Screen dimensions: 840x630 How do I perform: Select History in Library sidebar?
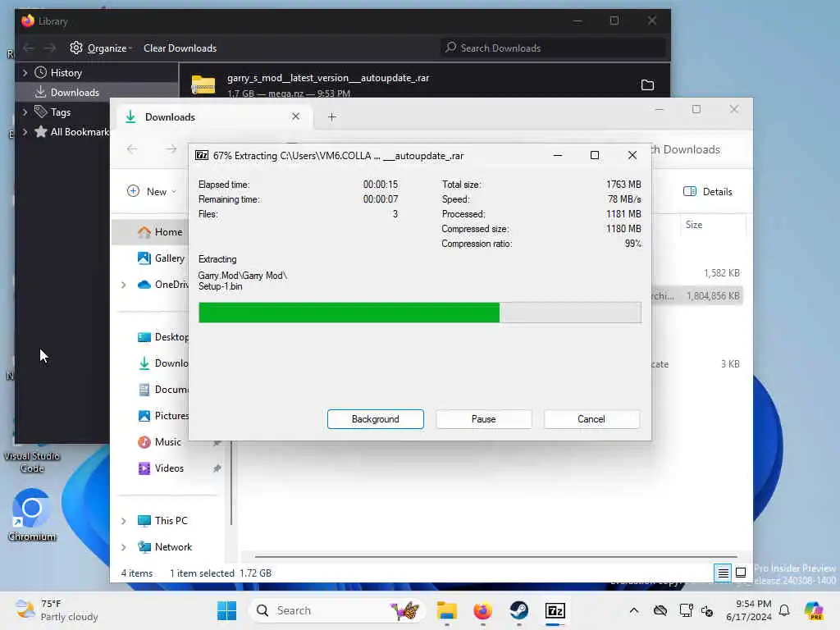[x=66, y=72]
